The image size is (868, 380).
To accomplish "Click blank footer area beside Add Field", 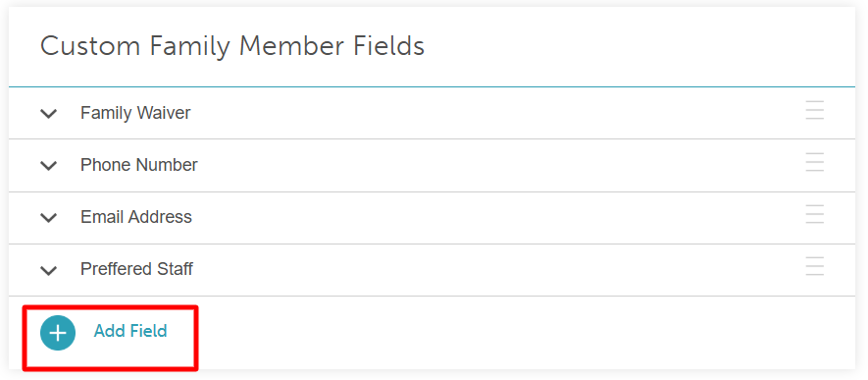I will [x=526, y=332].
